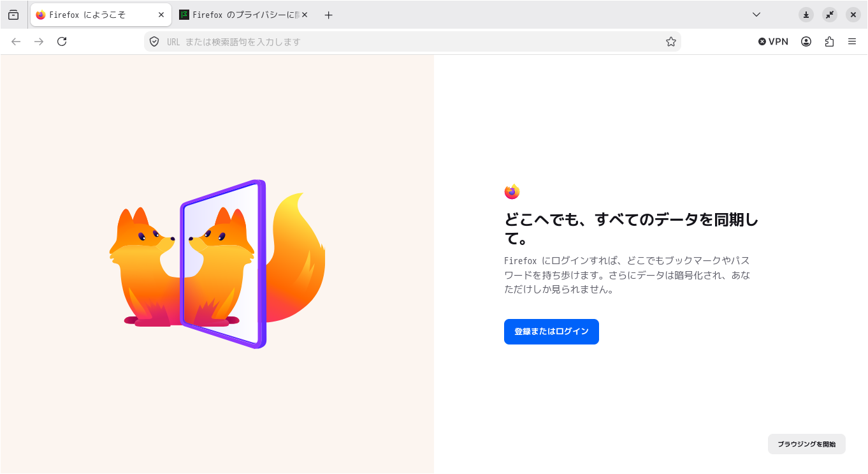Close the 'Firefox のプライバシー' tab
868x474 pixels.
[305, 15]
